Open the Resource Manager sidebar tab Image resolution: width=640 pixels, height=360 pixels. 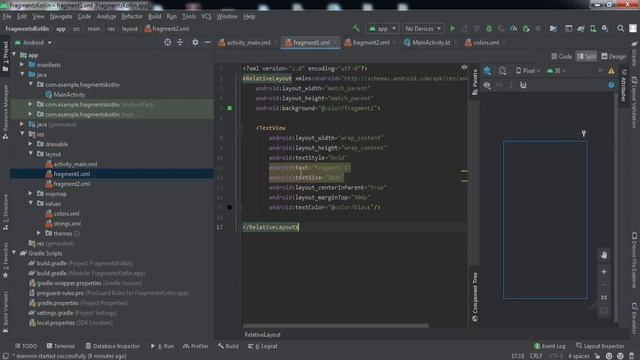coord(5,113)
